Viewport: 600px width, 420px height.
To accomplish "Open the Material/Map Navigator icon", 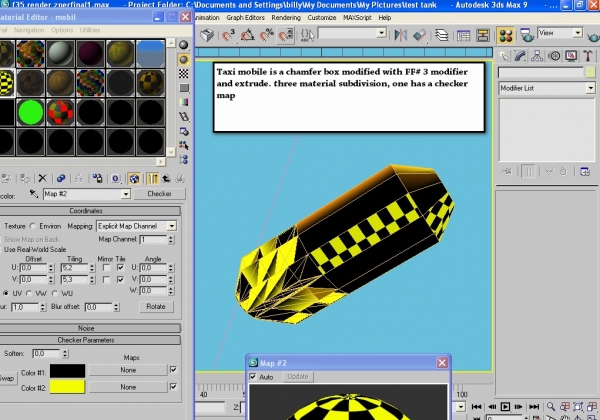I will tap(184, 160).
